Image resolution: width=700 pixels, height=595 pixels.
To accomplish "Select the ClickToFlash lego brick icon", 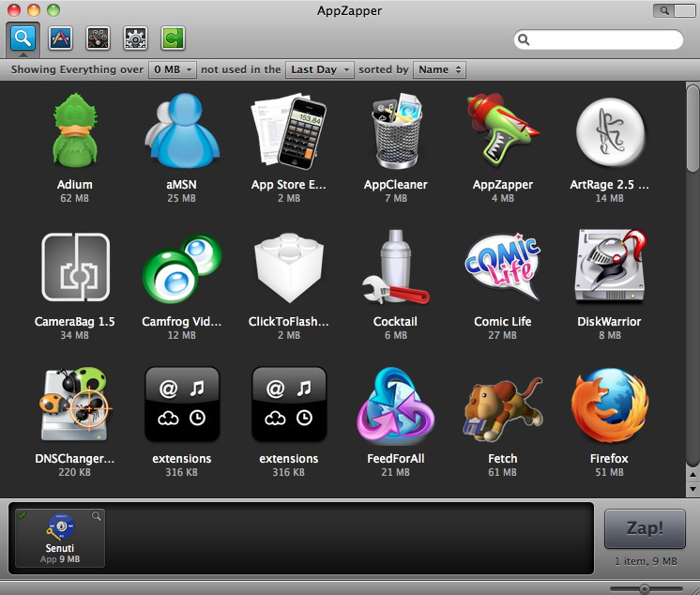I will point(289,267).
